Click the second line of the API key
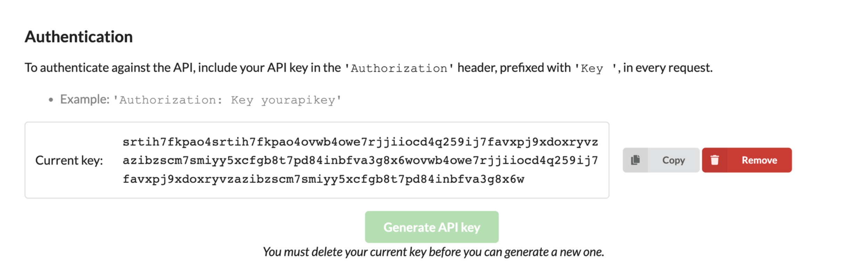Screen dimensions: 868x279 coord(360,160)
